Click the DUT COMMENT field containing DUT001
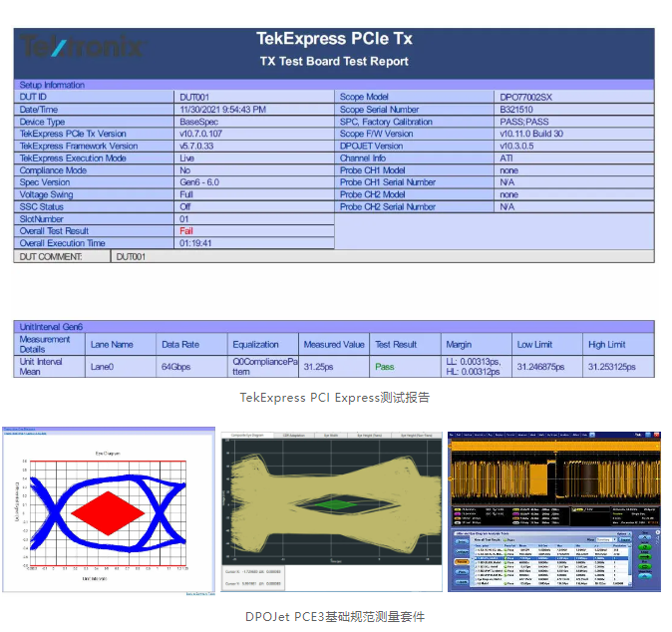Viewport: 672px width, 632px height. pyautogui.click(x=133, y=256)
